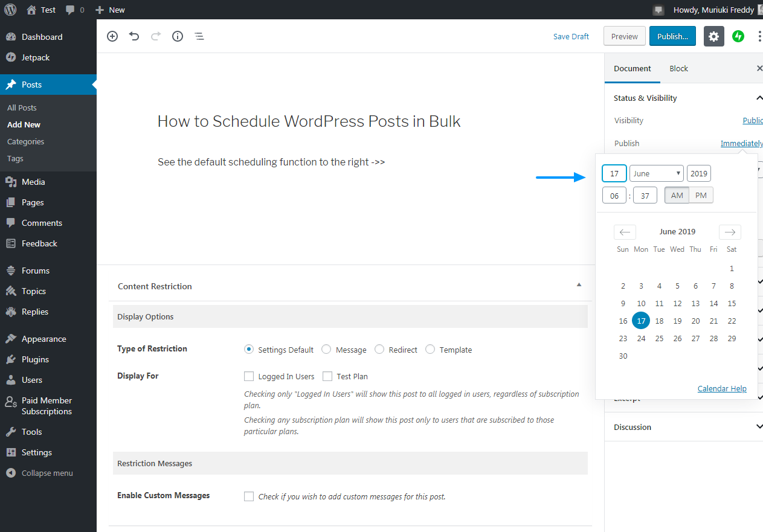Switch schedule time to PM

[x=701, y=194]
